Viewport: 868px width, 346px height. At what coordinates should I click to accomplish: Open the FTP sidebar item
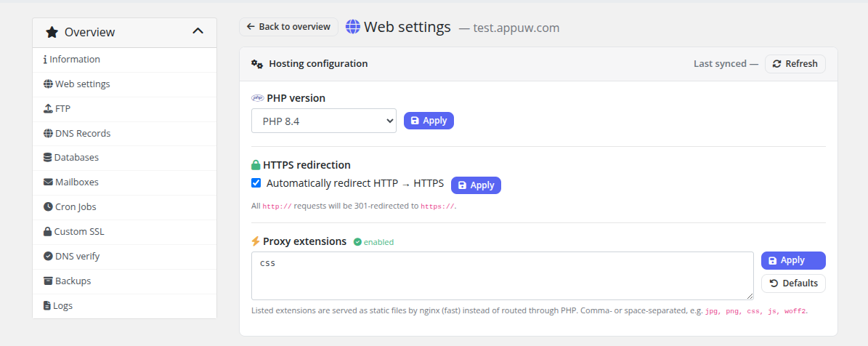[124, 109]
